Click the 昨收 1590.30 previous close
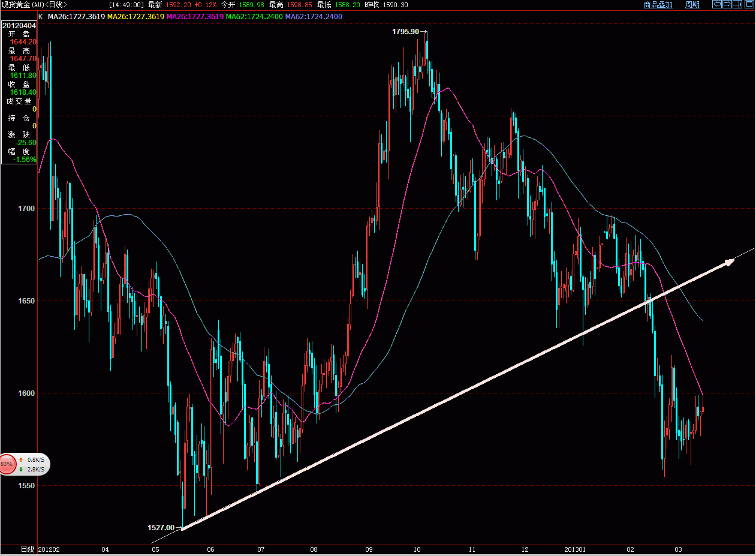The image size is (756, 556). coord(386,5)
